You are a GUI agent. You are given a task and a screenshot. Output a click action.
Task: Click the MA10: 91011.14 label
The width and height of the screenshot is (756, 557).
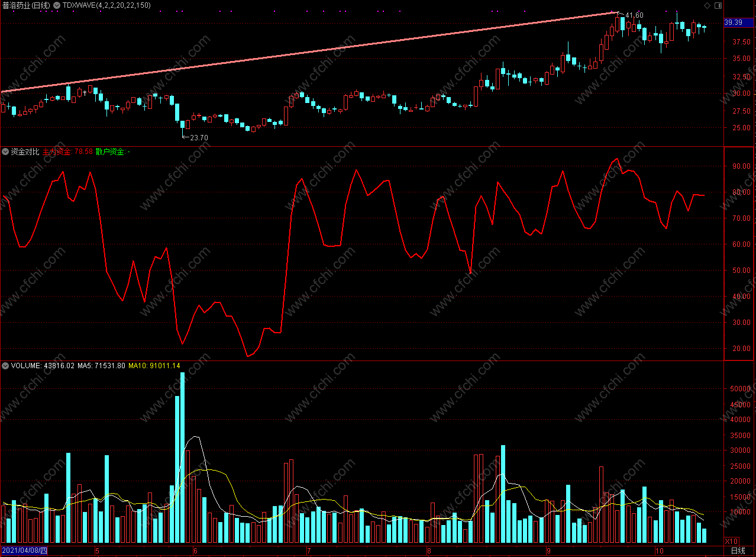click(154, 366)
